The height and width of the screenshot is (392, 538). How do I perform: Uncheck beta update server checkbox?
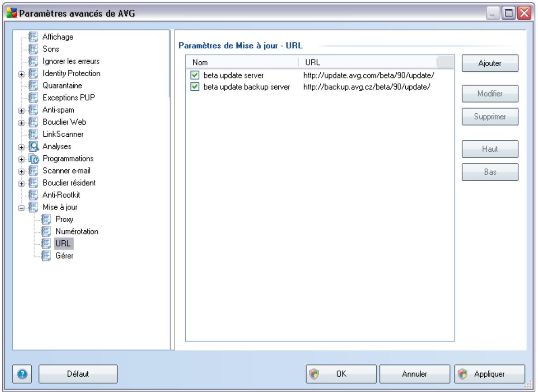[194, 75]
